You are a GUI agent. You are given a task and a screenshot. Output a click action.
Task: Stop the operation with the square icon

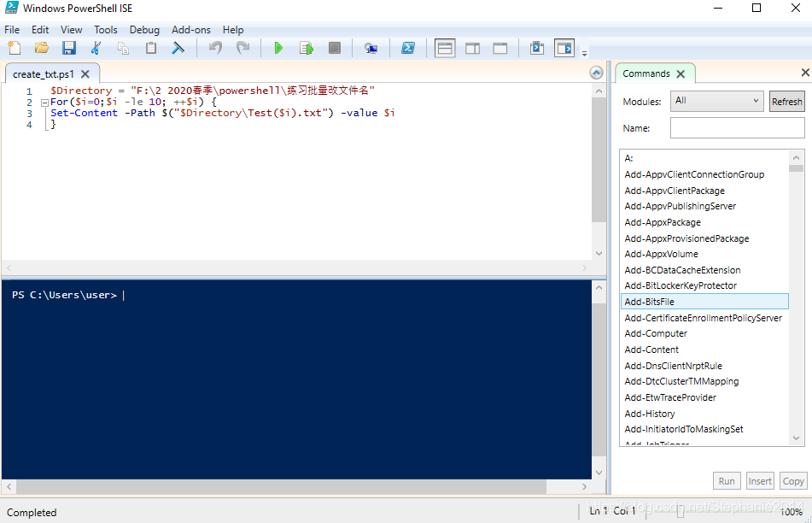[335, 48]
